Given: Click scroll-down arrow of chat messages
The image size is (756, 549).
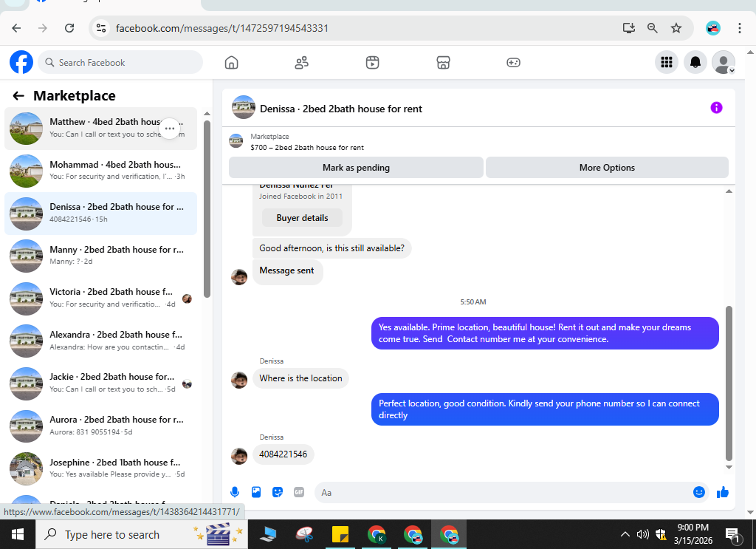Looking at the screenshot, I should (x=729, y=466).
